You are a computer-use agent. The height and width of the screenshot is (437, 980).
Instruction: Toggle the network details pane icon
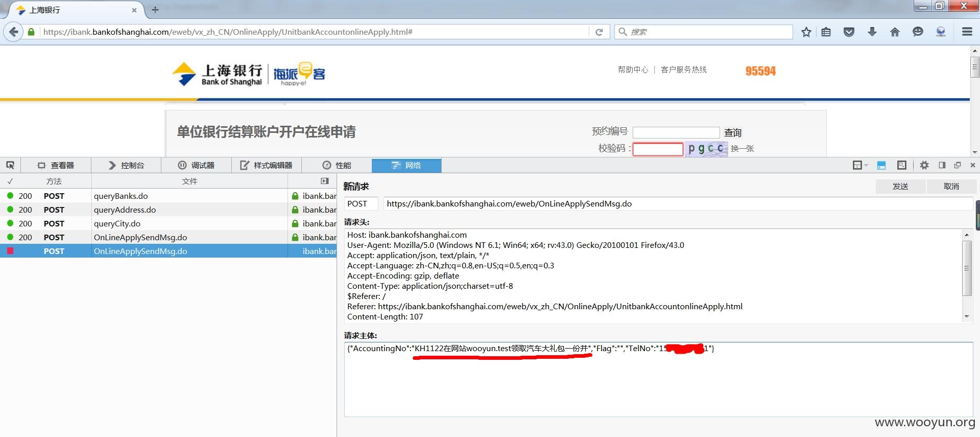click(x=325, y=181)
